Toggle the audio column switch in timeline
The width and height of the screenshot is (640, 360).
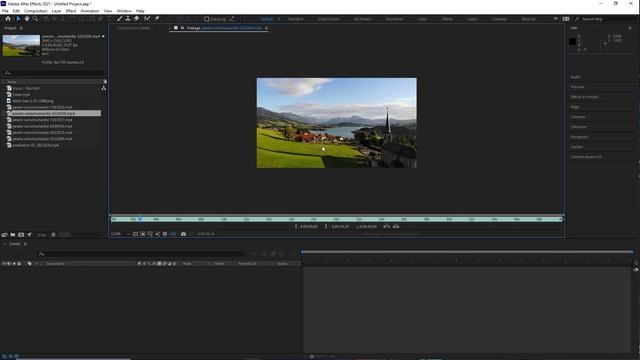click(x=9, y=264)
